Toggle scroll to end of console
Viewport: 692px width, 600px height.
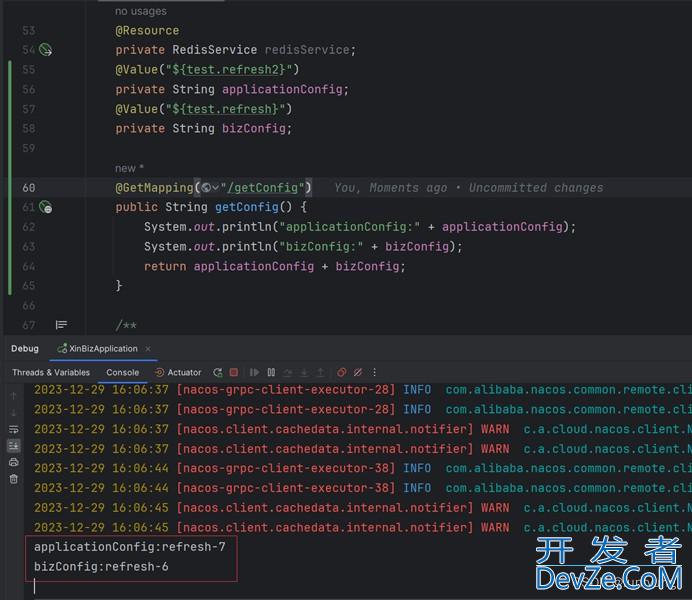13,445
